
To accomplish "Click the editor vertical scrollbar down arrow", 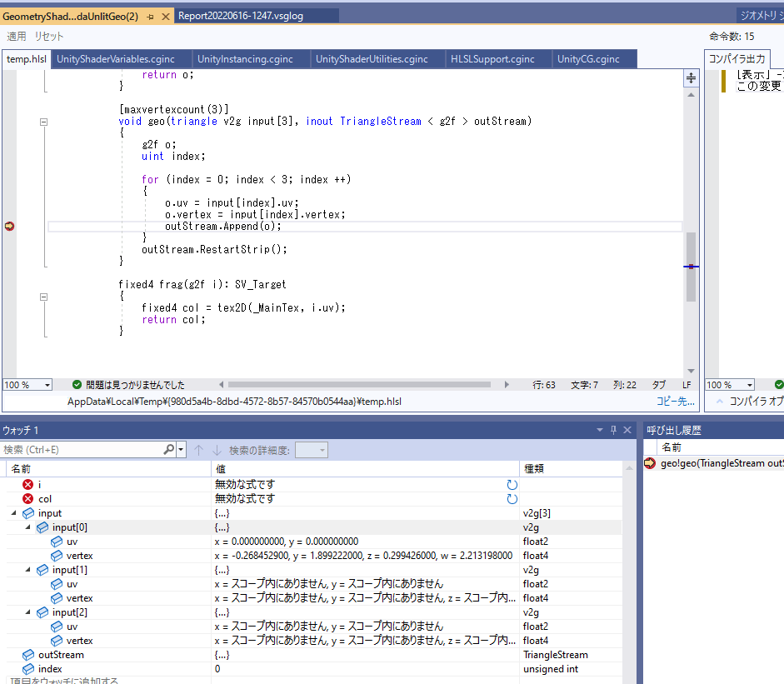I will click(x=691, y=371).
